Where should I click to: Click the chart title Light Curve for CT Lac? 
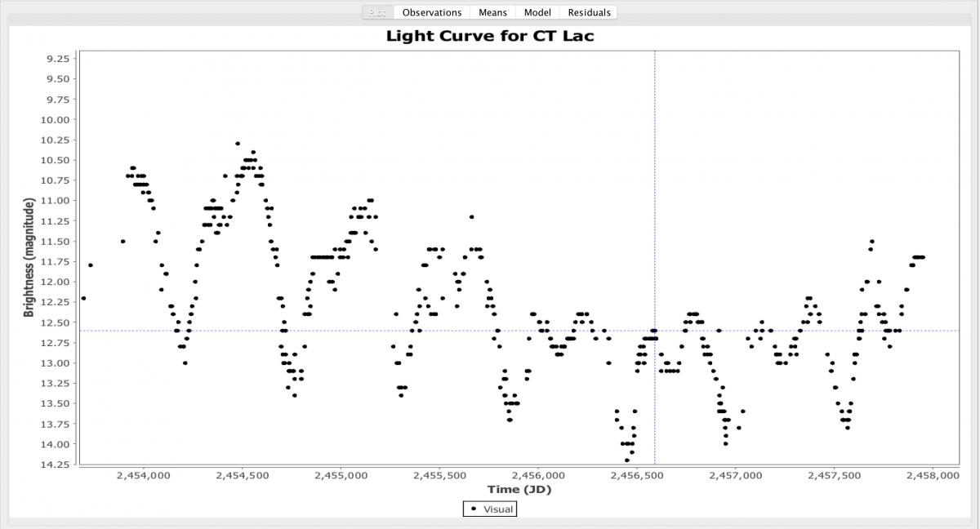point(490,36)
